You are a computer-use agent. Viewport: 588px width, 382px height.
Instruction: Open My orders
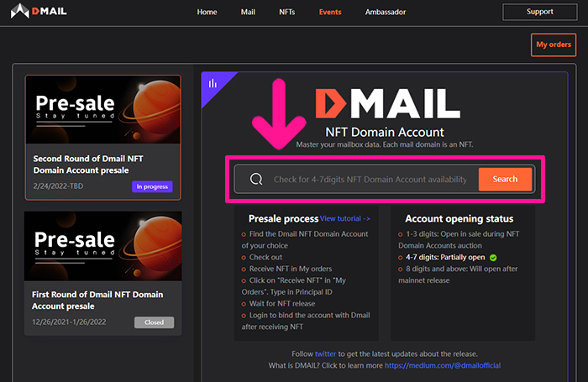[x=554, y=44]
